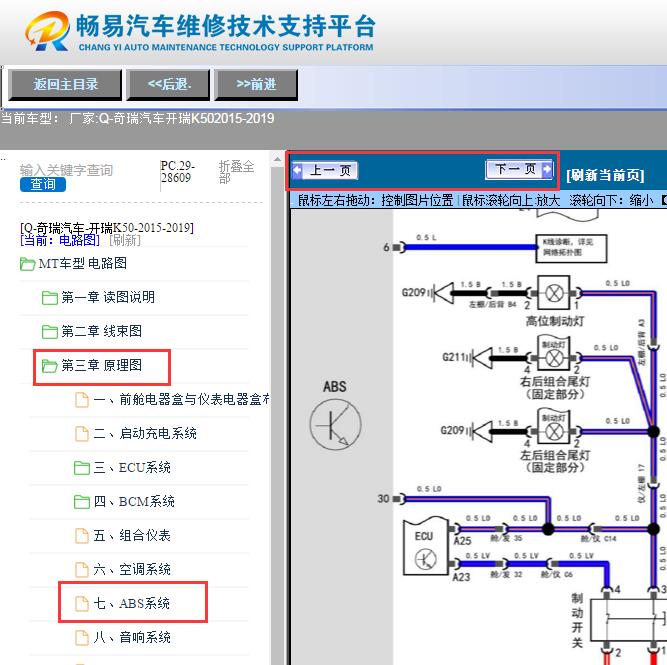Go back with <<后退 button
The image size is (667, 665).
tap(168, 85)
